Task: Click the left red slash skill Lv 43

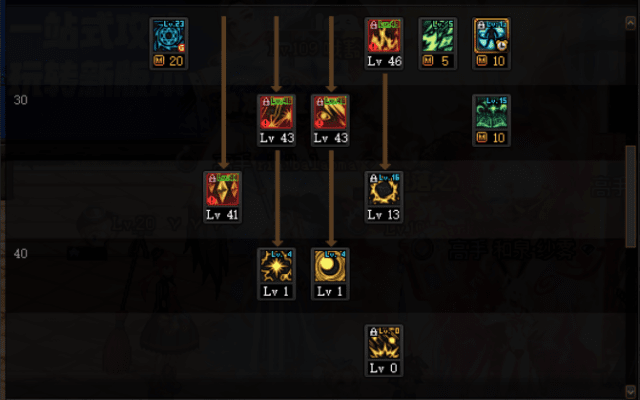Action: (276, 112)
